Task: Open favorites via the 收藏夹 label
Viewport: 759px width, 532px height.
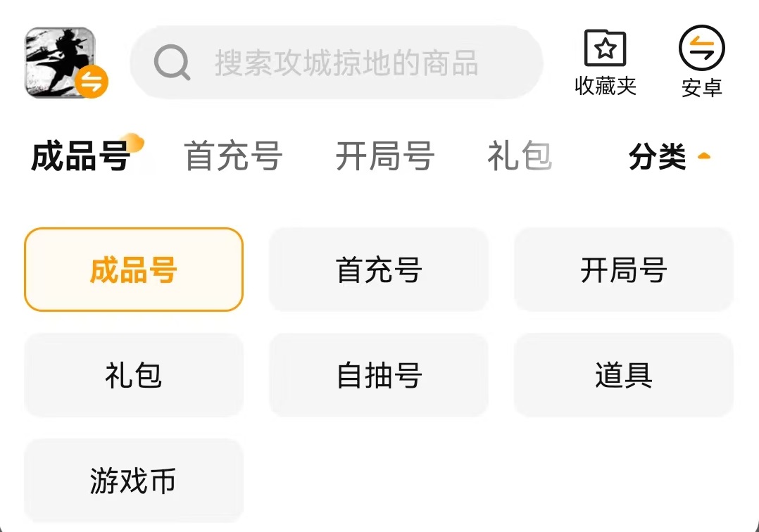Action: (x=606, y=87)
